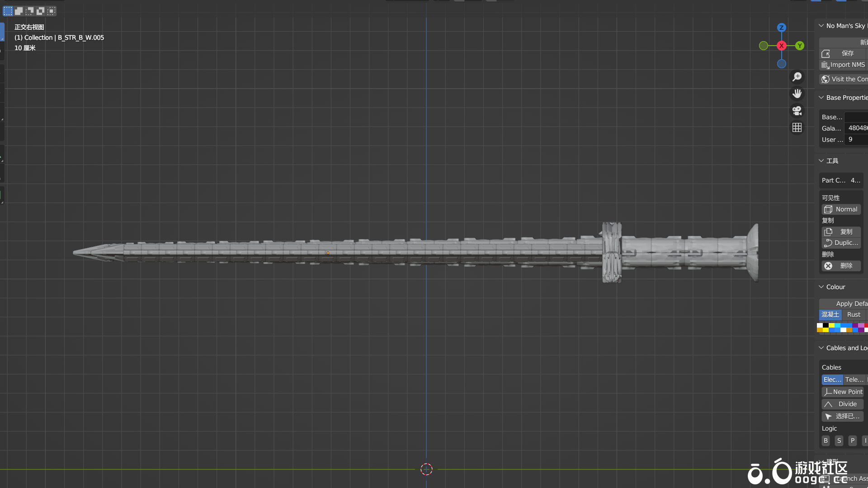
Task: Select the 混凝土 material tab
Action: point(830,314)
